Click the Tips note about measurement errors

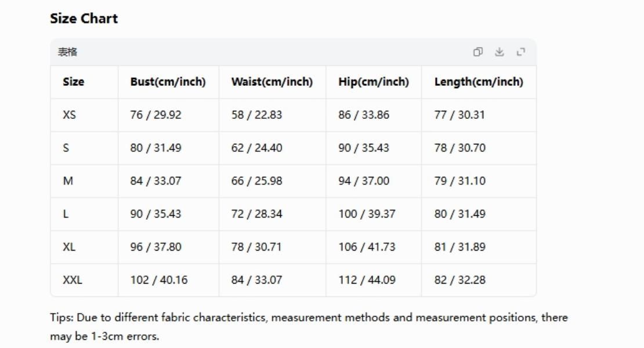(x=309, y=327)
